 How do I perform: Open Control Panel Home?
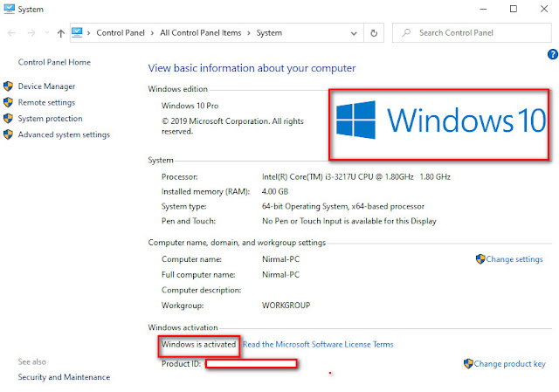(x=54, y=62)
